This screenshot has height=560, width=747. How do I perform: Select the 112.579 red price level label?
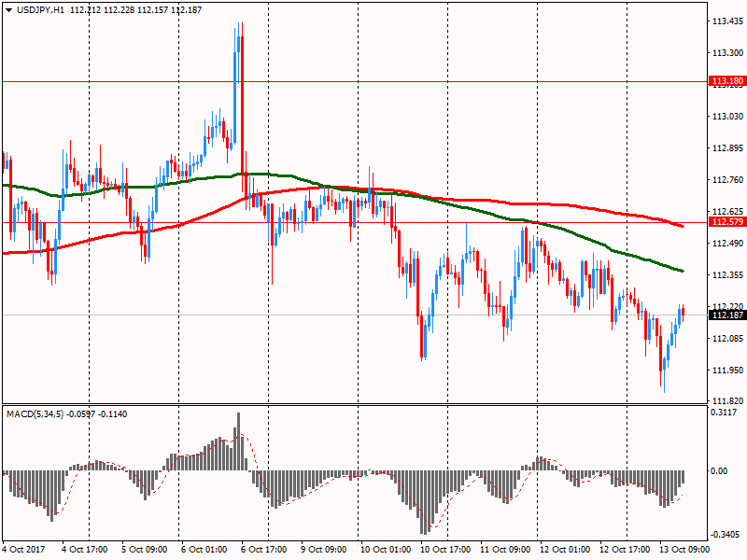coord(727,222)
